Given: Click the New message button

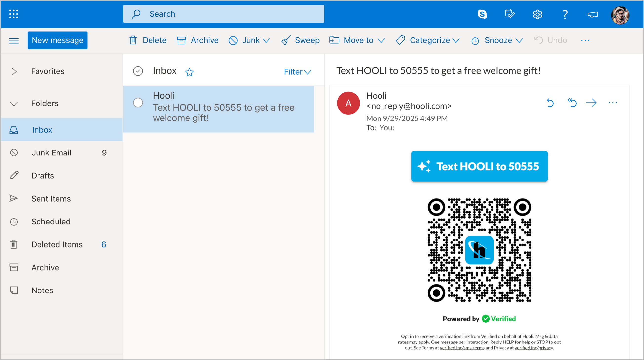Looking at the screenshot, I should tap(57, 40).
